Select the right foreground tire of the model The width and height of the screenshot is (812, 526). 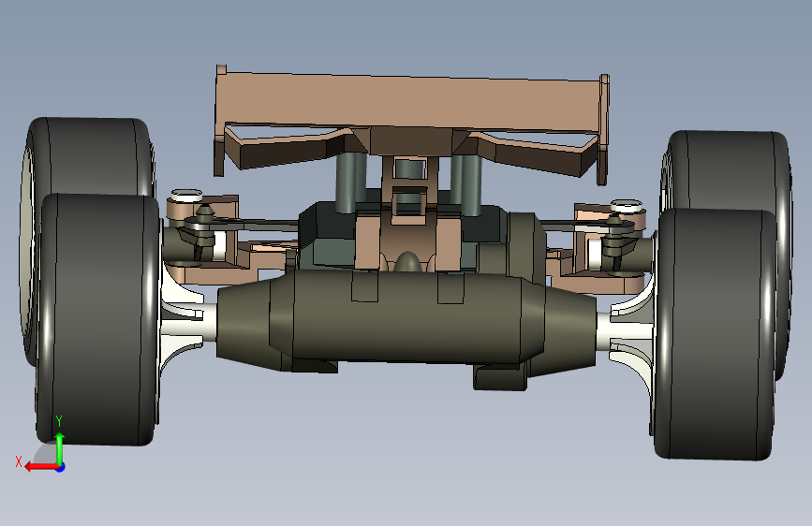pos(715,334)
